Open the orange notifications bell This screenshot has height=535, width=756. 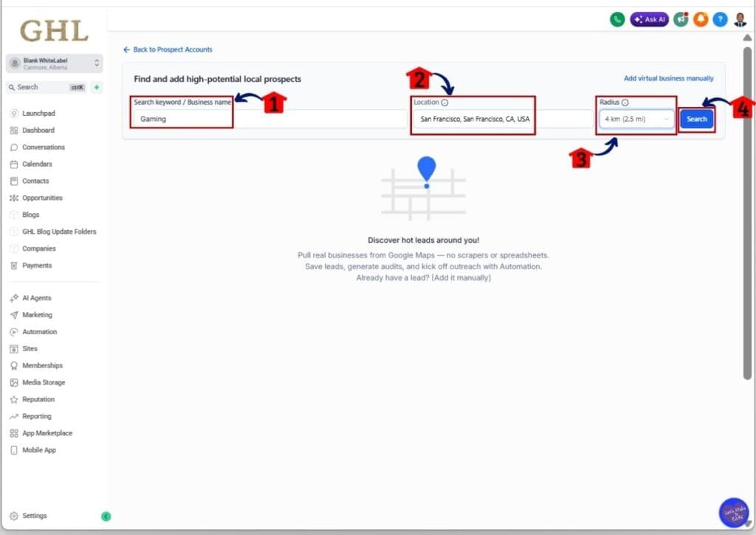pos(701,19)
